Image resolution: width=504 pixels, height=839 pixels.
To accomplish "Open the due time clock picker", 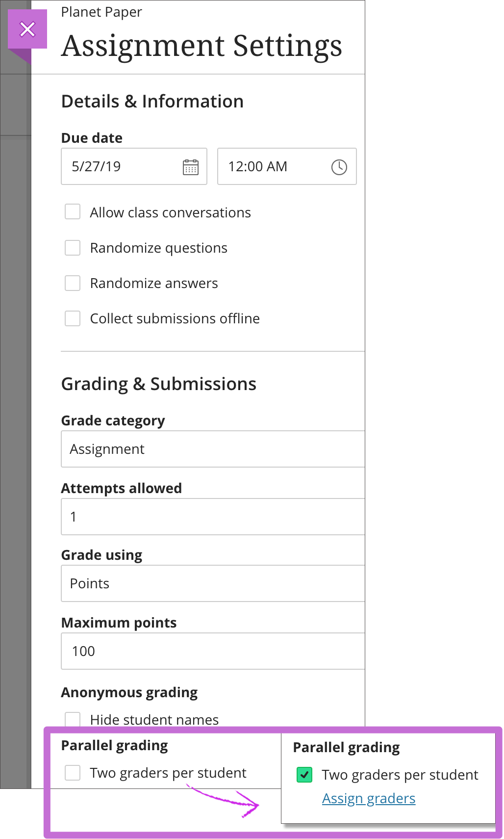I will point(338,166).
